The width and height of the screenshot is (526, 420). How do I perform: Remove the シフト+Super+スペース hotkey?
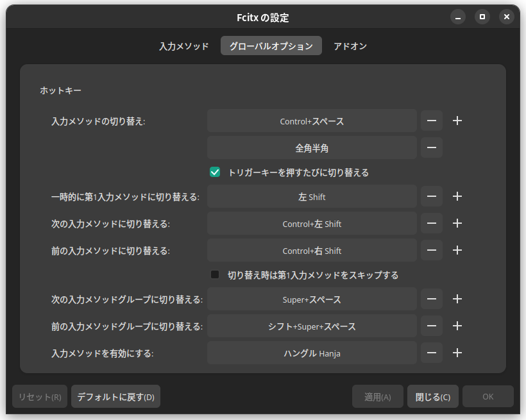click(x=432, y=326)
